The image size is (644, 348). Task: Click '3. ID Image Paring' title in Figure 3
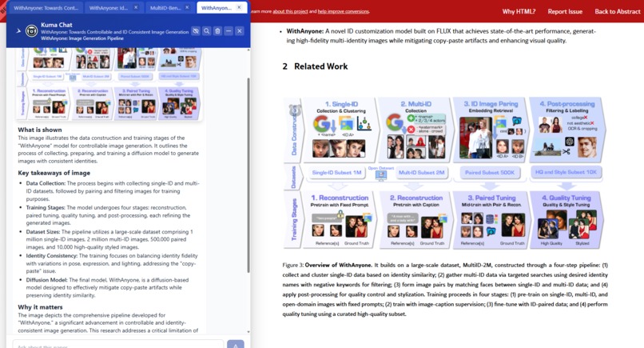[491, 104]
